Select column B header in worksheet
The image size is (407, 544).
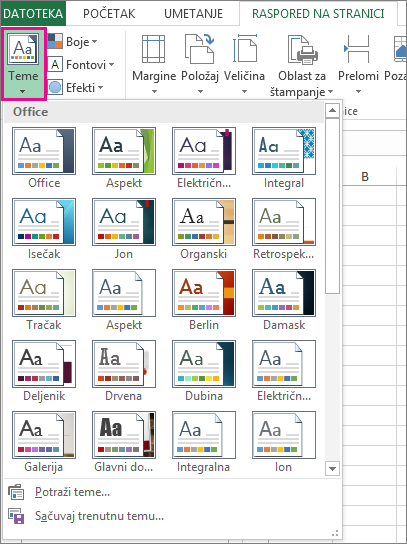click(x=365, y=177)
